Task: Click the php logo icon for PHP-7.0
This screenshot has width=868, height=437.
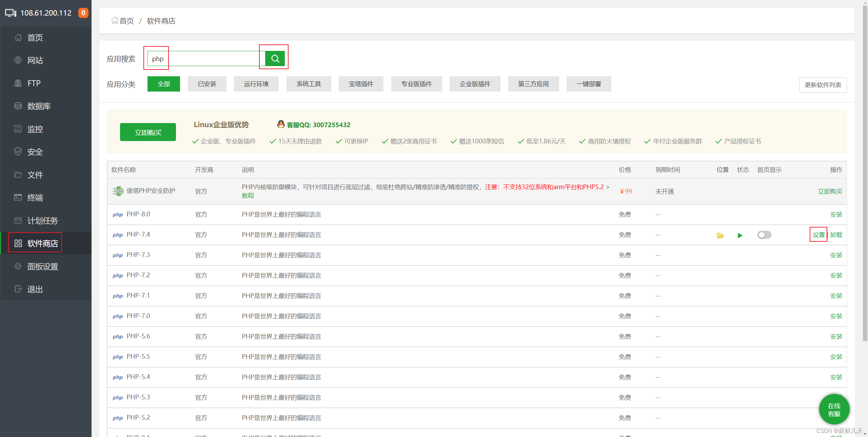Action: click(118, 316)
